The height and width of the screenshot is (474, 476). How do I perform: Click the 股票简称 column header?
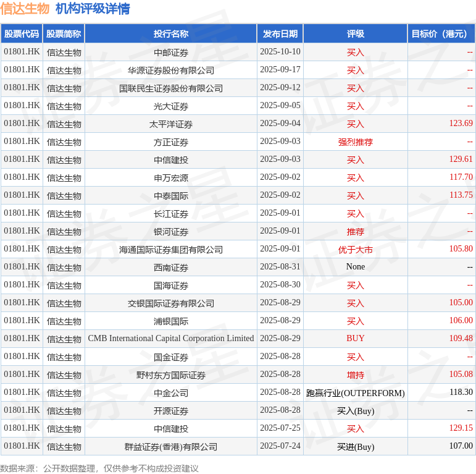click(x=64, y=34)
